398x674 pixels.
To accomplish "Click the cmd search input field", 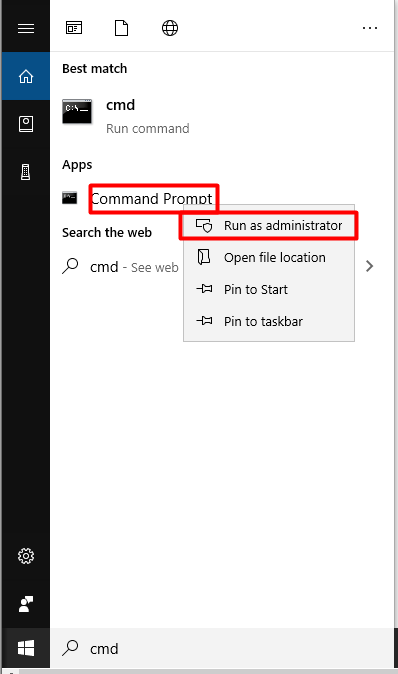I will click(x=222, y=648).
